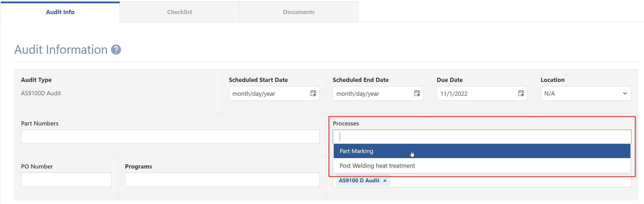This screenshot has height=204, width=644.
Task: Click the Programs input box
Action: (x=222, y=180)
